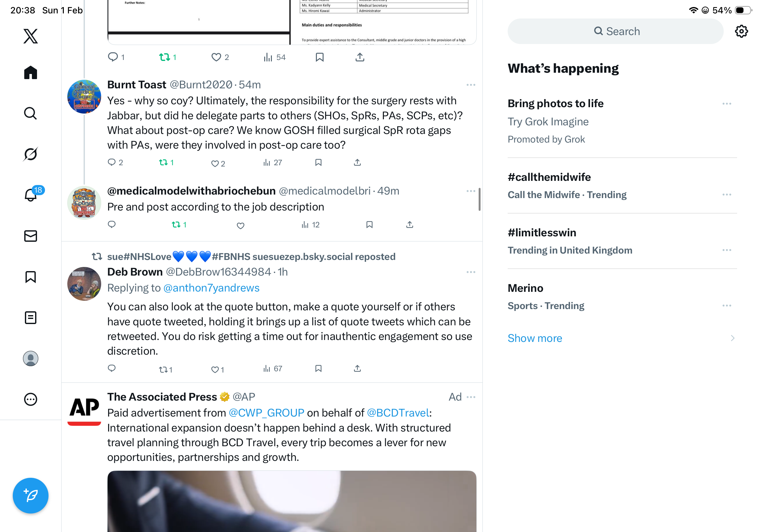This screenshot has height=532, width=762.
Task: Toggle repost on Burnt Toast post
Action: click(166, 163)
